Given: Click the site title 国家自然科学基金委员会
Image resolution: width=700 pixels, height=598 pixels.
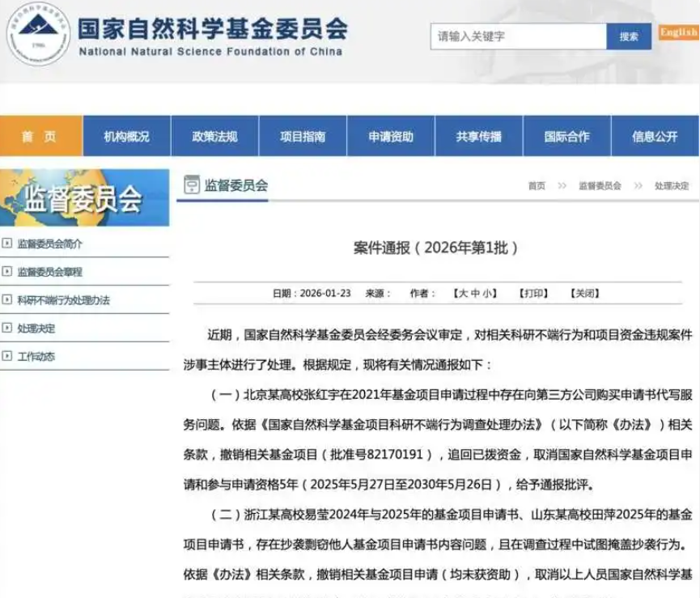Looking at the screenshot, I should coord(213,29).
